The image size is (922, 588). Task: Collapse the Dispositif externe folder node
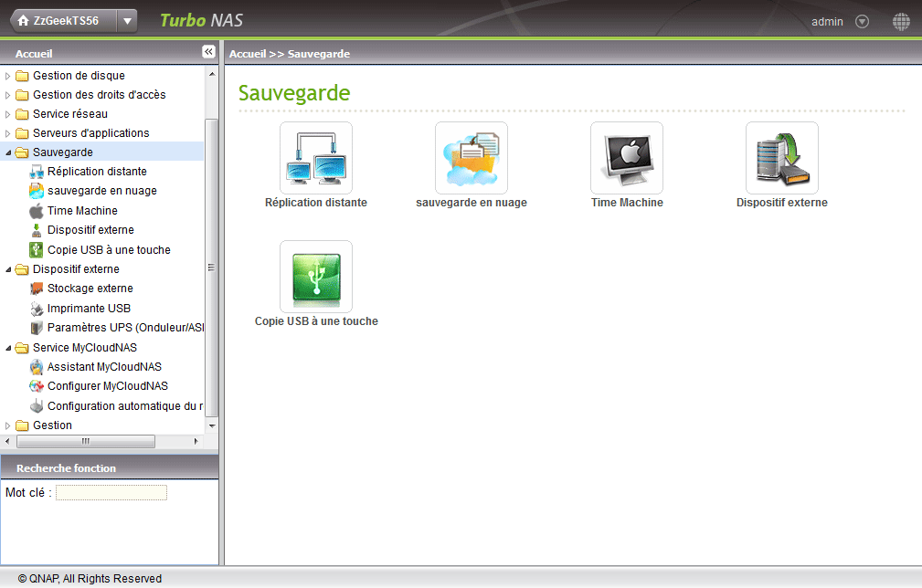point(8,269)
